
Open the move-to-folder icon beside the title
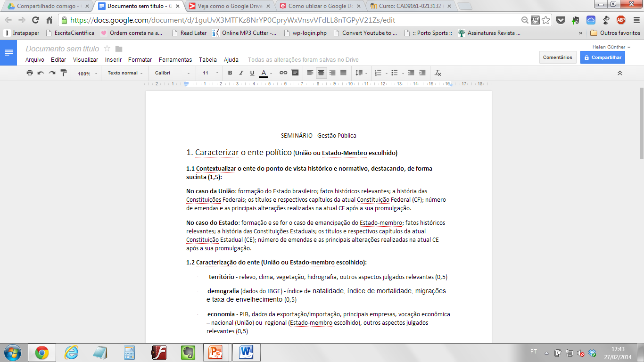pos(119,49)
